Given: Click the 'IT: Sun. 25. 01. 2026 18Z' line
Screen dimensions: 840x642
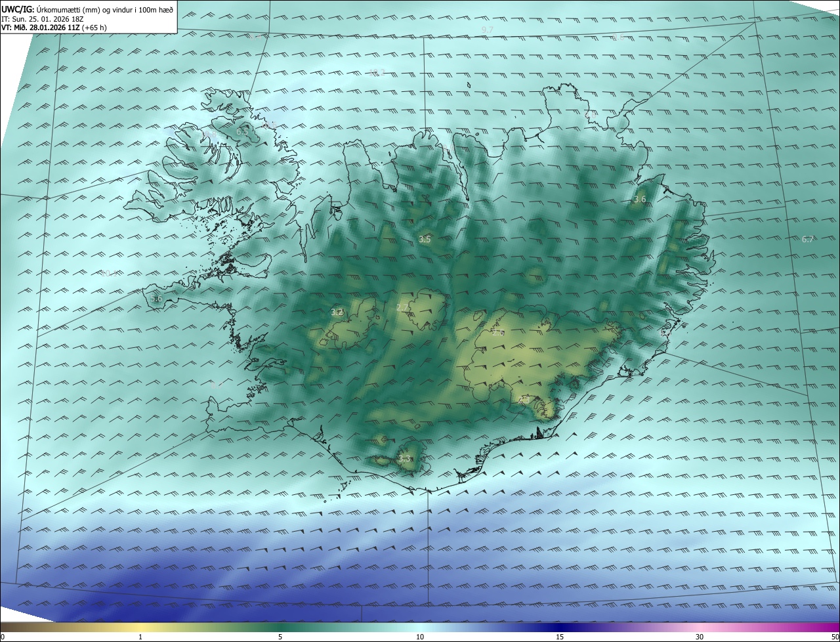Looking at the screenshot, I should [x=43, y=18].
